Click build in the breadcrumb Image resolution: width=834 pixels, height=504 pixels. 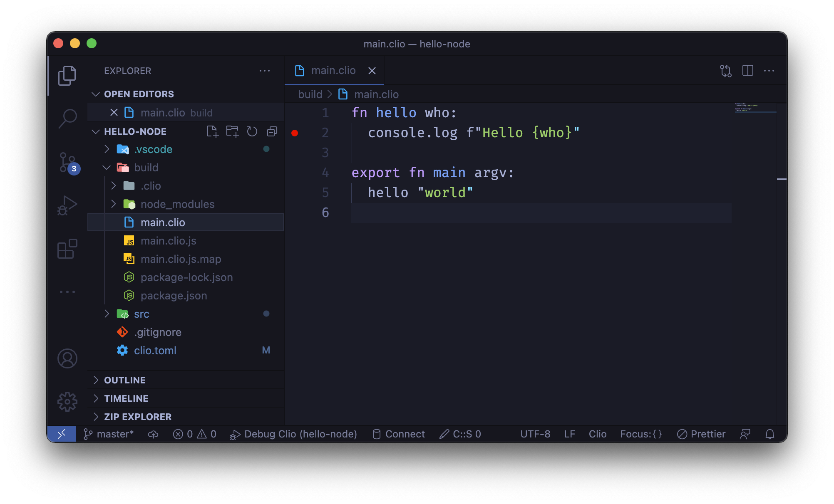310,94
